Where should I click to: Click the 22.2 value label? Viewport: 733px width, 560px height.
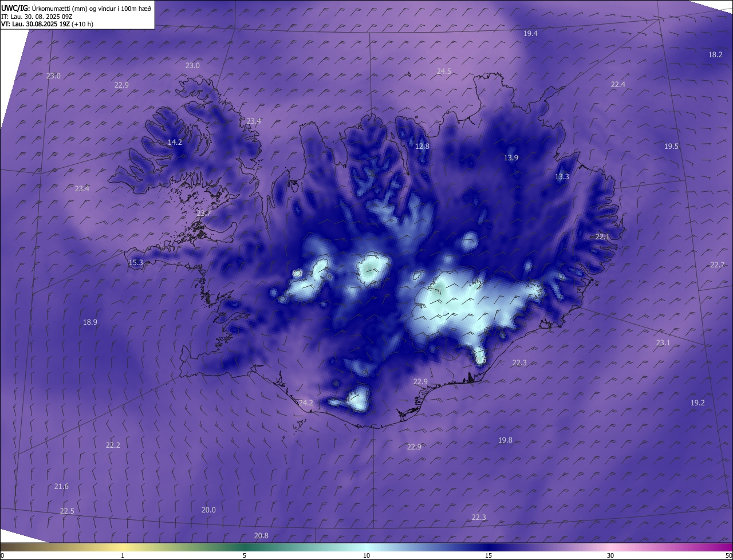(113, 445)
